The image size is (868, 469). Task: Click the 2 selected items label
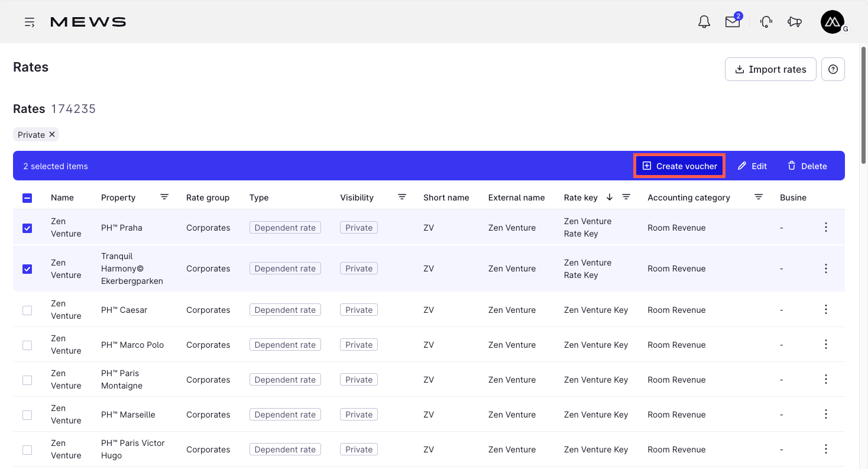(56, 166)
